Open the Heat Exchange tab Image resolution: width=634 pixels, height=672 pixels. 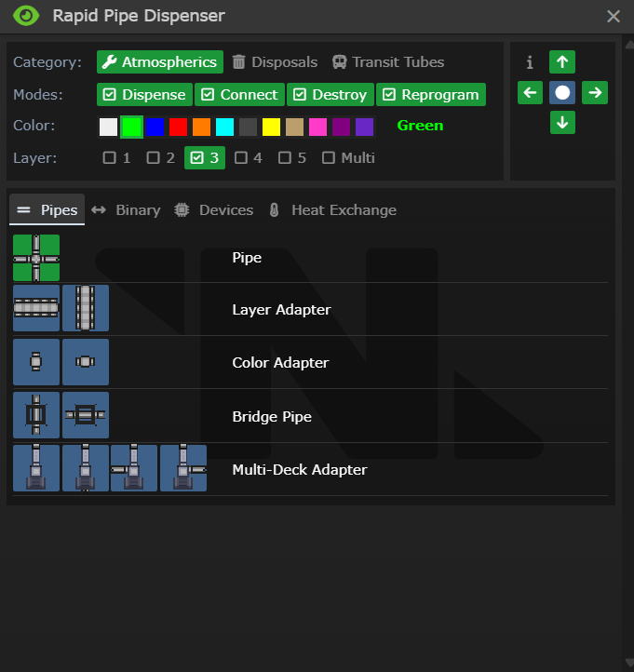pos(332,210)
